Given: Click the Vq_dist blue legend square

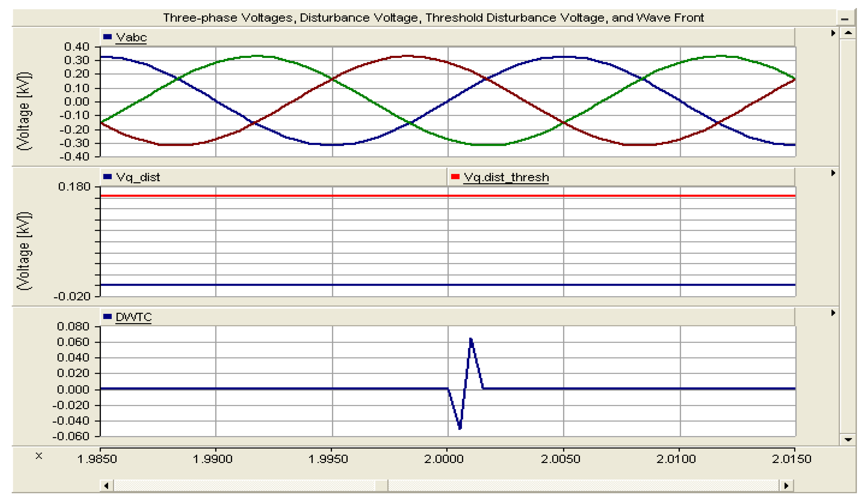Looking at the screenshot, I should click(108, 177).
